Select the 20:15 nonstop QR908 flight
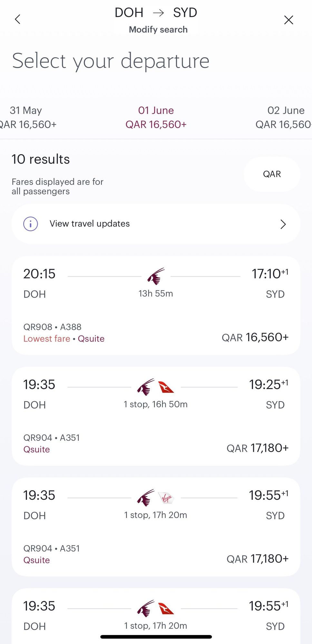 156,306
